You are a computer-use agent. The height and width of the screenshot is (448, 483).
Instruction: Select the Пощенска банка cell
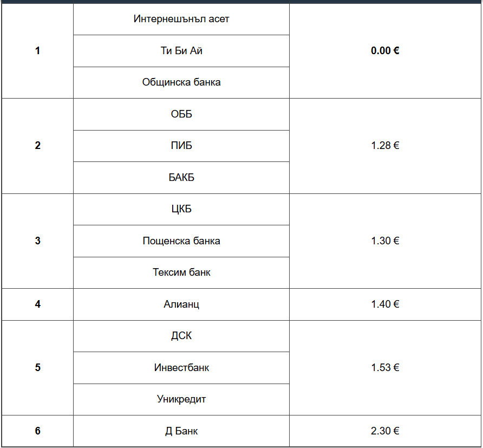(x=181, y=241)
